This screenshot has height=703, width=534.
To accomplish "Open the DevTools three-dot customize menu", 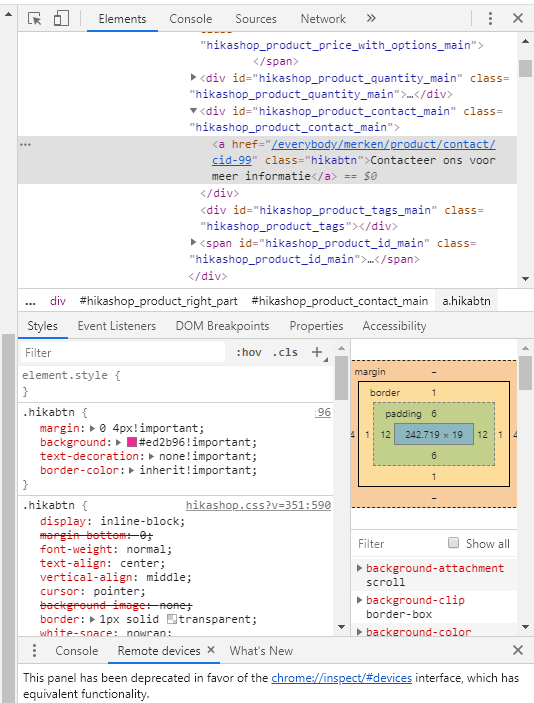I will [490, 18].
